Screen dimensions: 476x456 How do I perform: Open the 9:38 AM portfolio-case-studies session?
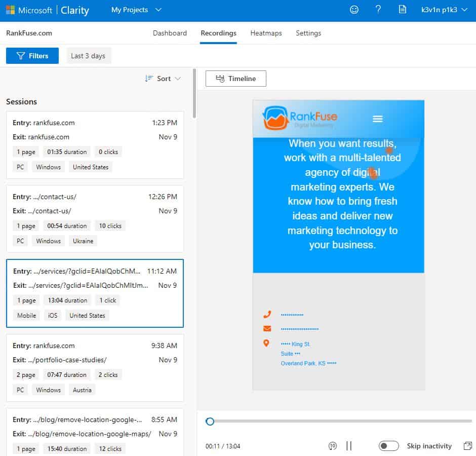95,368
